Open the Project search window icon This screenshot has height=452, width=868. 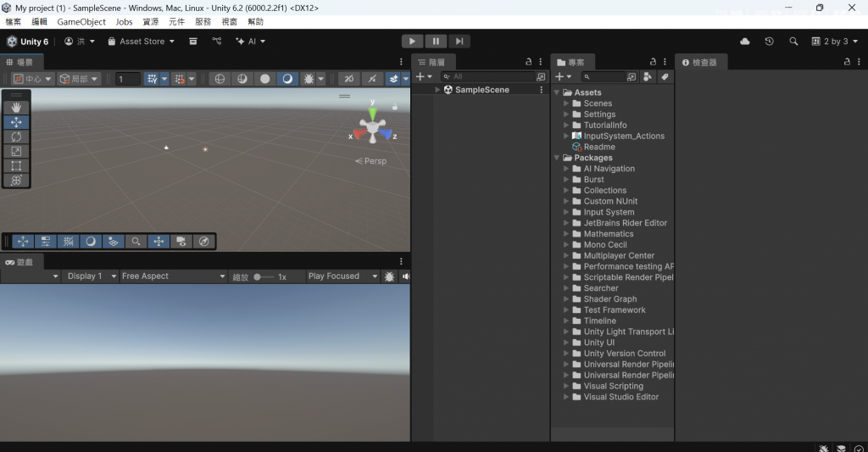point(631,77)
